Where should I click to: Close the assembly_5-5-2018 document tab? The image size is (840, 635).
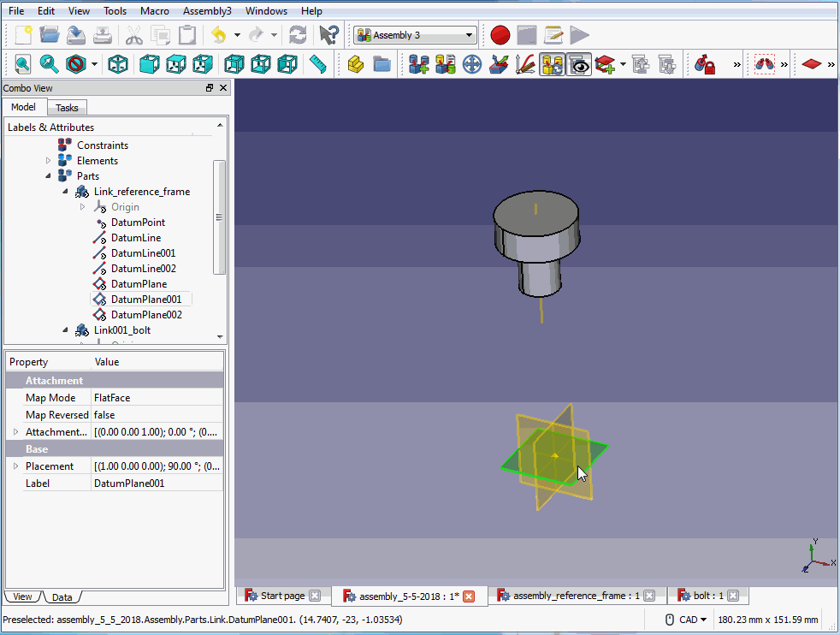pyautogui.click(x=469, y=596)
